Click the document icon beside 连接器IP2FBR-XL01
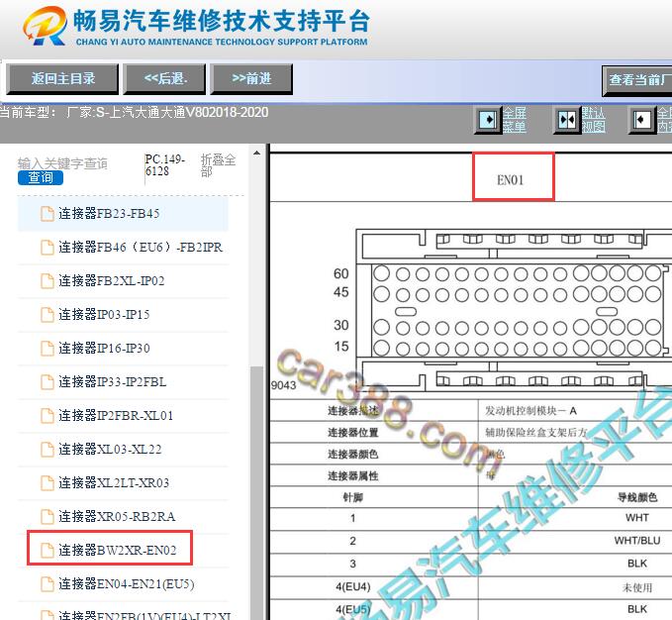672x620 pixels. [x=48, y=415]
